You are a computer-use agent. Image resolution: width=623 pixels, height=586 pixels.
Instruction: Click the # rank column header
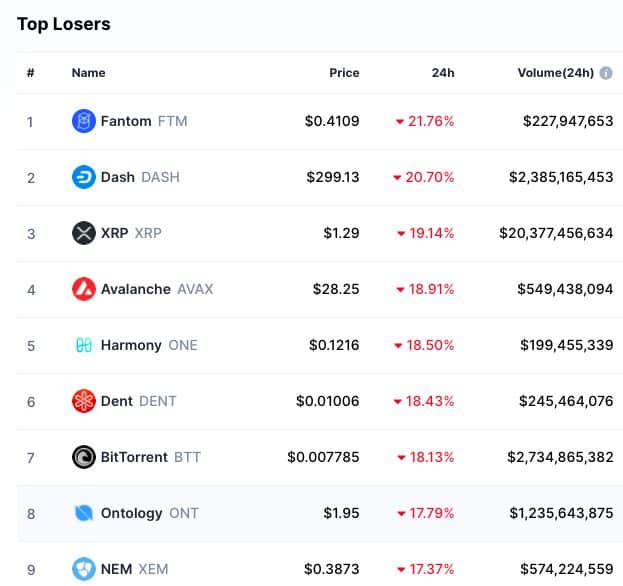tap(31, 73)
